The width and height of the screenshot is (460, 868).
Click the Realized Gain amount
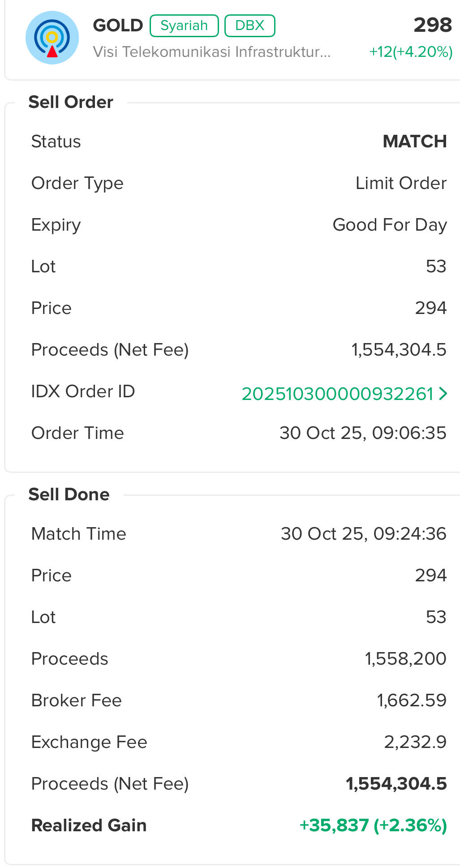coord(373,825)
